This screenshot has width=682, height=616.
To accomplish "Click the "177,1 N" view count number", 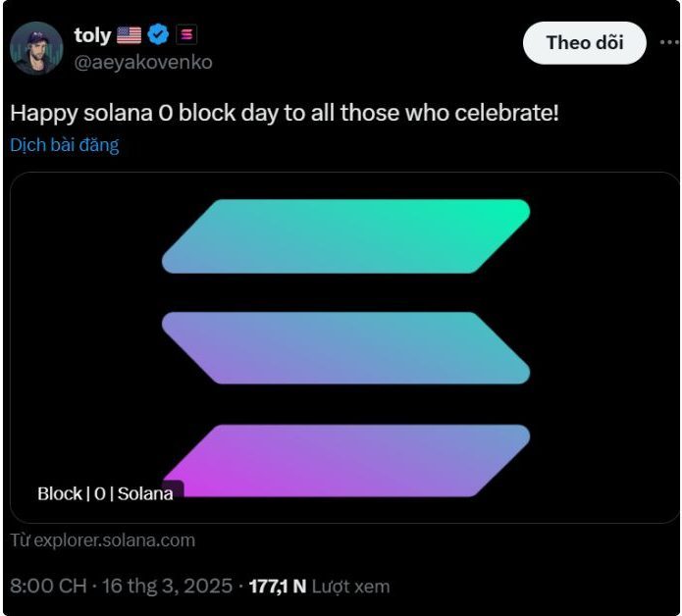I will click(278, 587).
